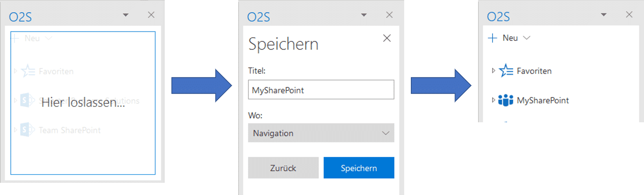
Task: Click the Neu menu label in right panel
Action: tap(510, 38)
